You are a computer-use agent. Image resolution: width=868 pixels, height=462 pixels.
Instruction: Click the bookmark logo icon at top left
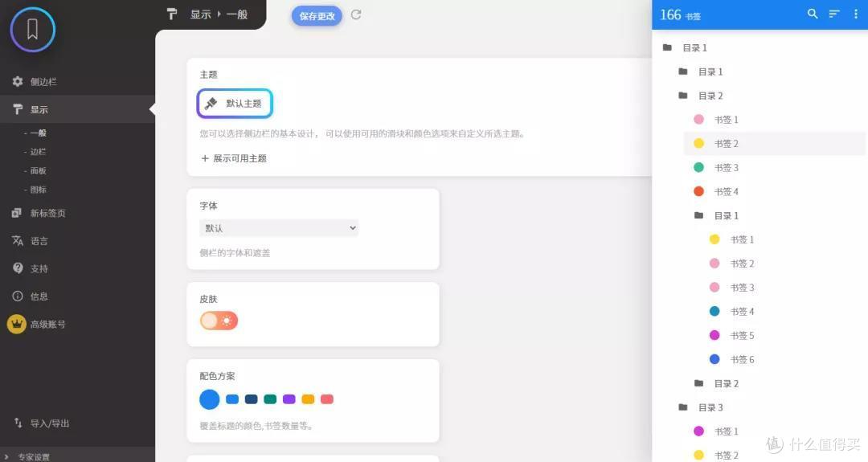(33, 29)
